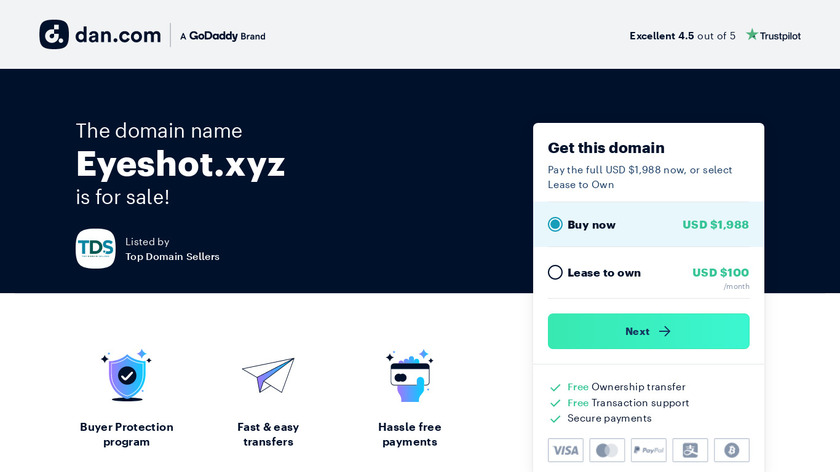
Task: Click the Buyer Protection program label
Action: pyautogui.click(x=126, y=434)
